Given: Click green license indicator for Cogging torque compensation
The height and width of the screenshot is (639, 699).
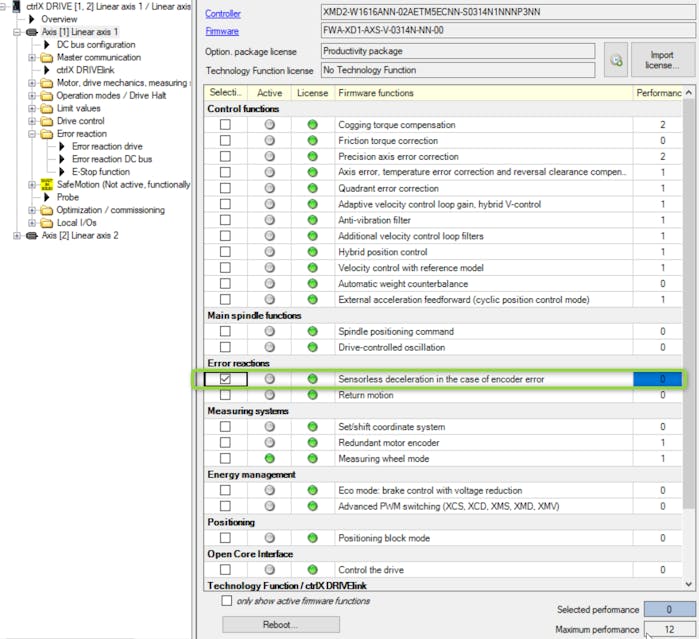Looking at the screenshot, I should click(x=312, y=125).
